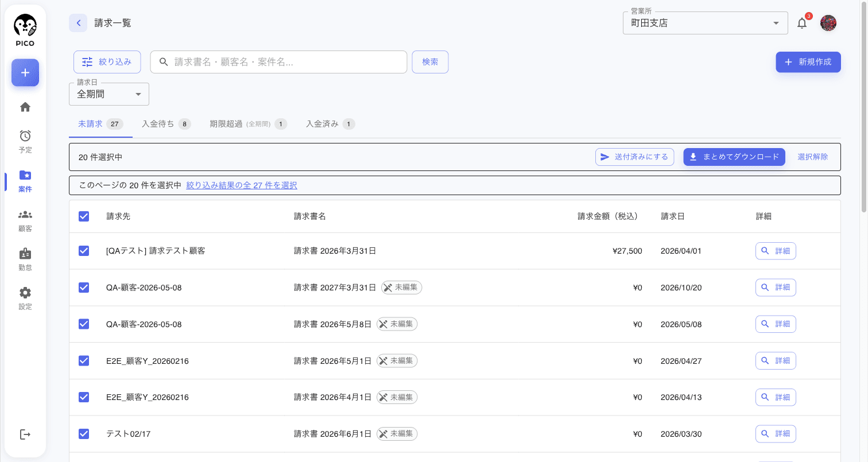Open 詳細 for [QAテスト] 請求テスト顧客
The height and width of the screenshot is (462, 868).
click(776, 251)
